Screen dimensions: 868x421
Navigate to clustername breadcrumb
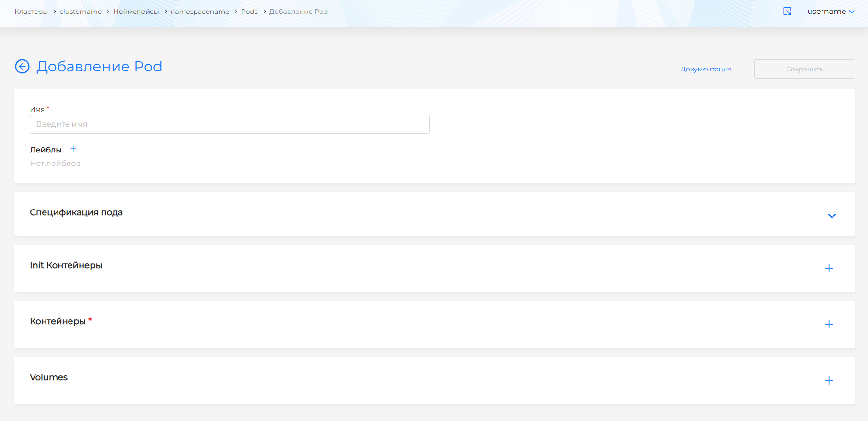(x=81, y=12)
